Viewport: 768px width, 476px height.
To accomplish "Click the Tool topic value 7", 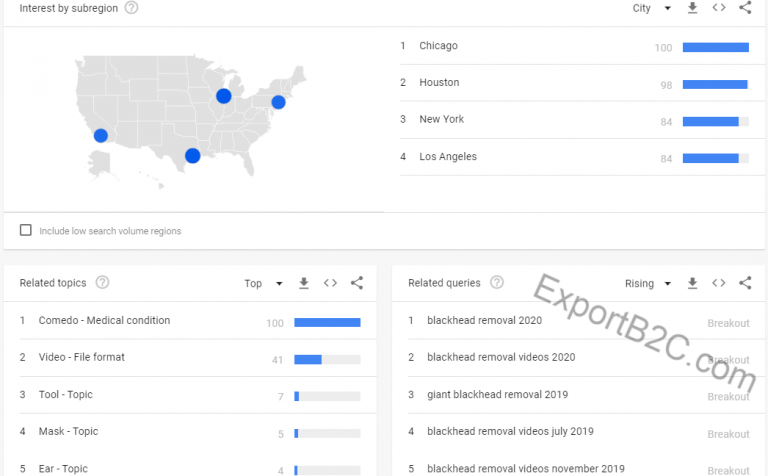I will (x=281, y=397).
